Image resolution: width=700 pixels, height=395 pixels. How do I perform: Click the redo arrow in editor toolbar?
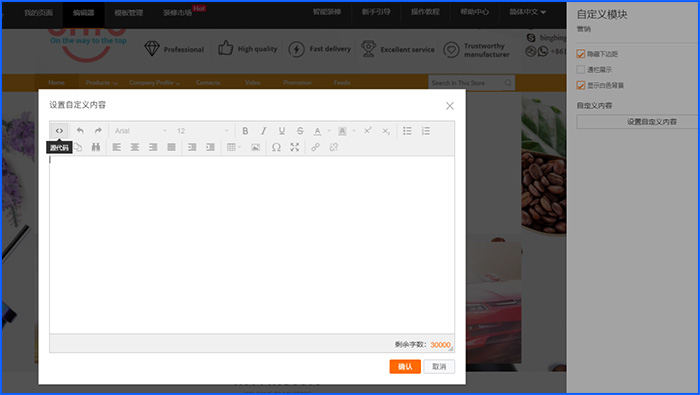tap(98, 131)
